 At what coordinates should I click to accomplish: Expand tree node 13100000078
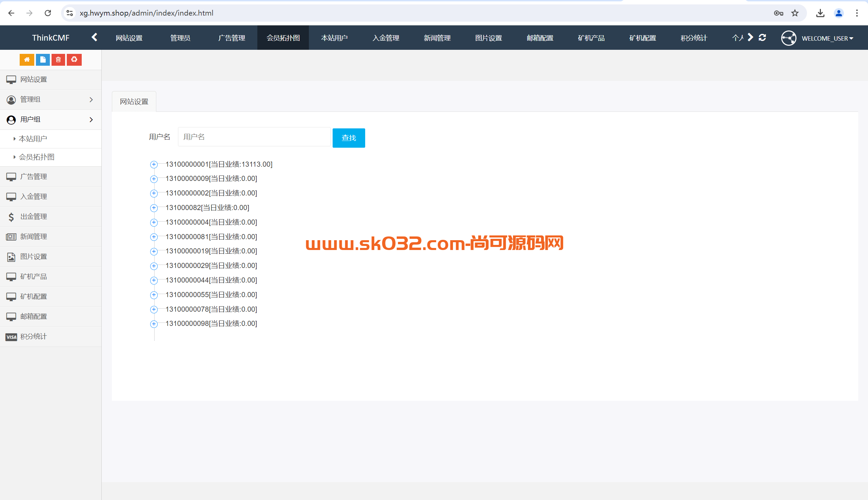pyautogui.click(x=154, y=309)
